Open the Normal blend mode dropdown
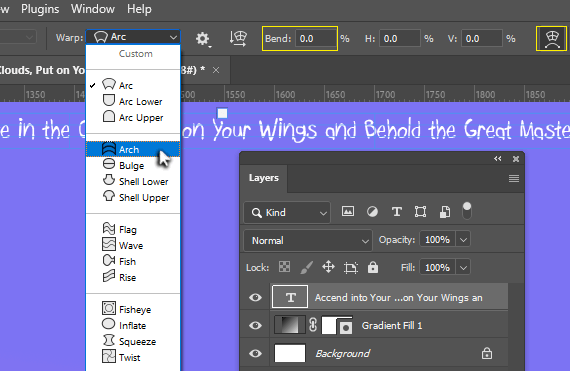Viewport: 570px width, 371px height. tap(308, 241)
